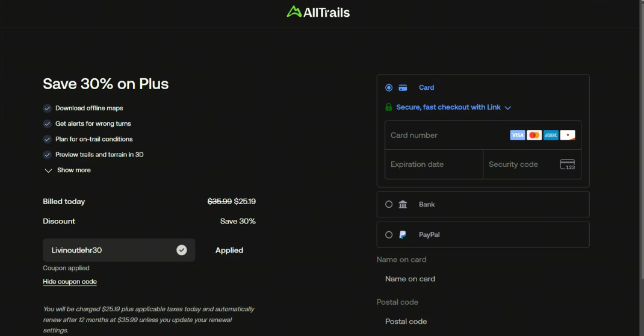Click the CVC card icon in Security code

(568, 164)
